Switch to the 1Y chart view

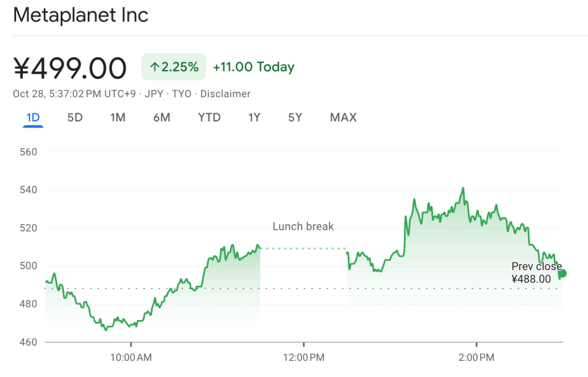254,117
